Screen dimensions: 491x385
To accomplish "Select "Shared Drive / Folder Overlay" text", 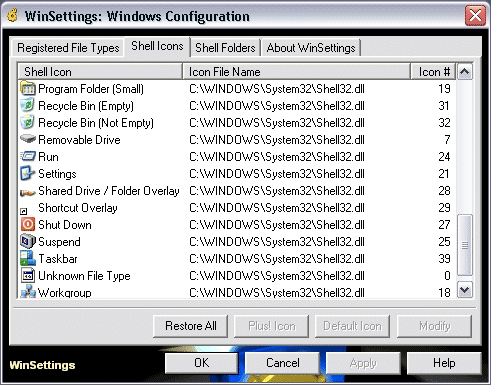I will pyautogui.click(x=109, y=191).
